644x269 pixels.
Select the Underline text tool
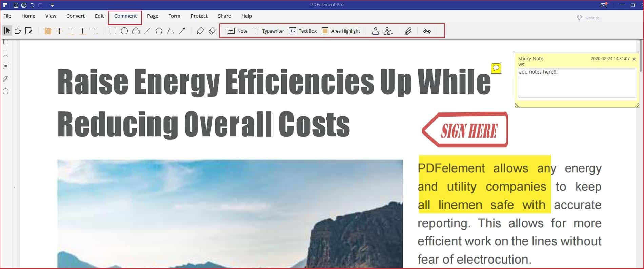pyautogui.click(x=71, y=31)
